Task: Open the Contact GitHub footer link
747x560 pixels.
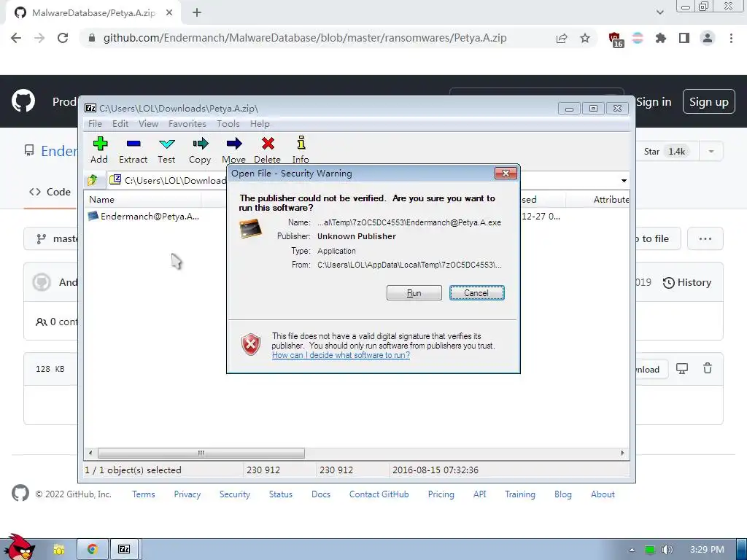Action: tap(379, 494)
